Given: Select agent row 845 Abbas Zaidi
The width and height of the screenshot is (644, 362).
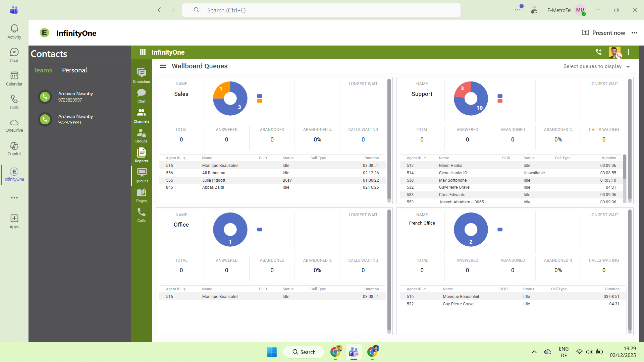Looking at the screenshot, I should 272,187.
